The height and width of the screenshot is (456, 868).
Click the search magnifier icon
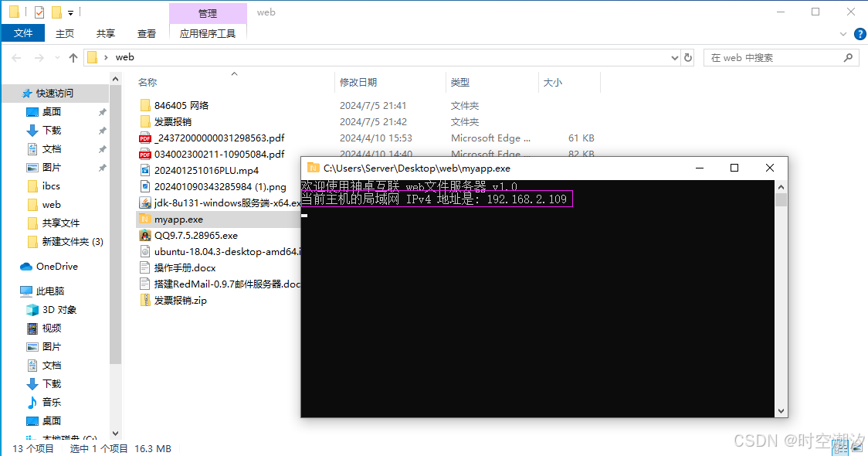click(x=848, y=57)
